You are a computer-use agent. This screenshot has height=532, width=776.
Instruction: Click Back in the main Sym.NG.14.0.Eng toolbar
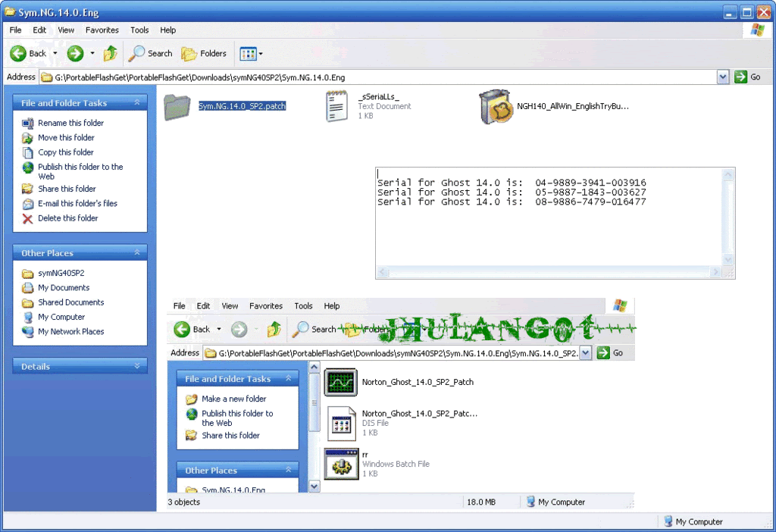[x=28, y=54]
